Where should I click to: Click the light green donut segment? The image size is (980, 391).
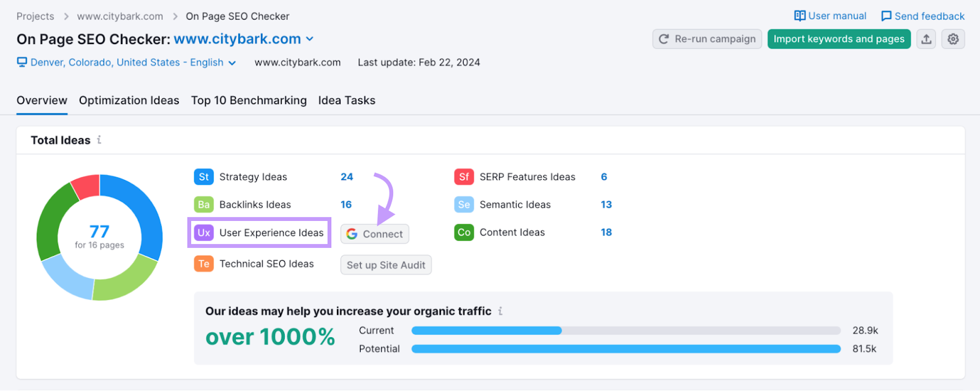coord(126,280)
